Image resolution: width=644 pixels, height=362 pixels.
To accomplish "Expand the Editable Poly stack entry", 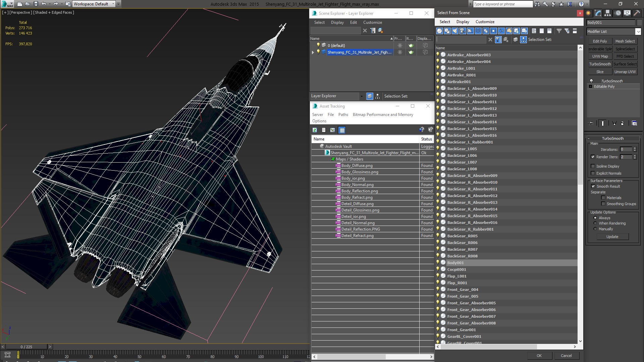I will point(591,86).
